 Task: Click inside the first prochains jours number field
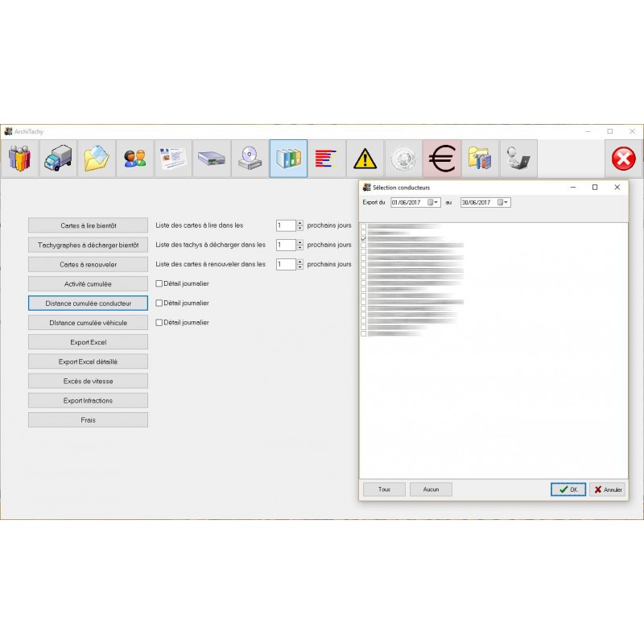(287, 225)
